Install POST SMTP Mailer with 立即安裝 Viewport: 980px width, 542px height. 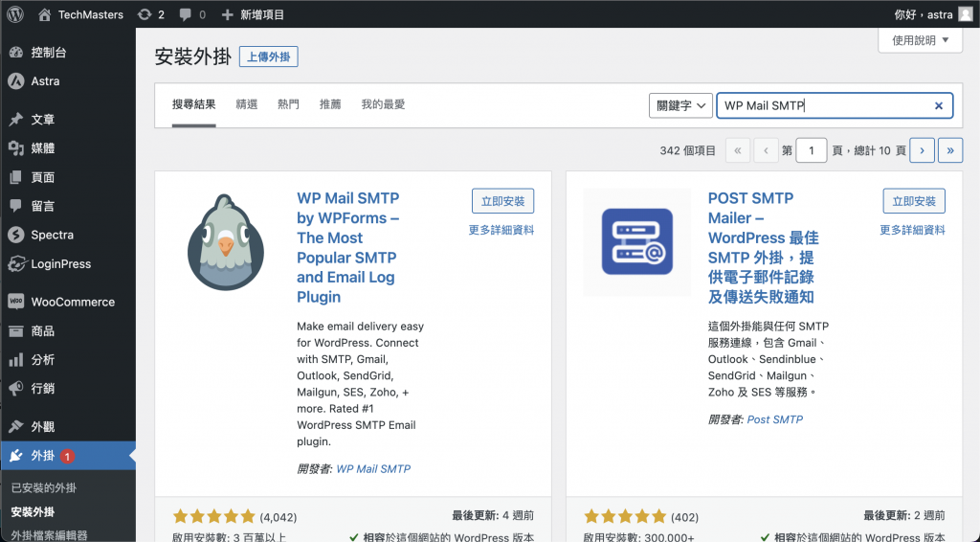tap(914, 201)
